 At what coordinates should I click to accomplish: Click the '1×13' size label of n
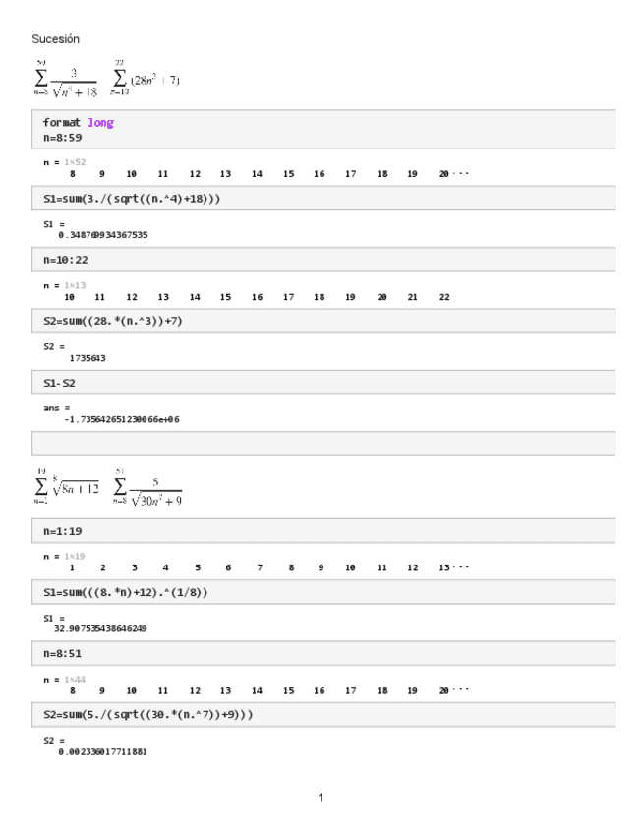(x=76, y=285)
